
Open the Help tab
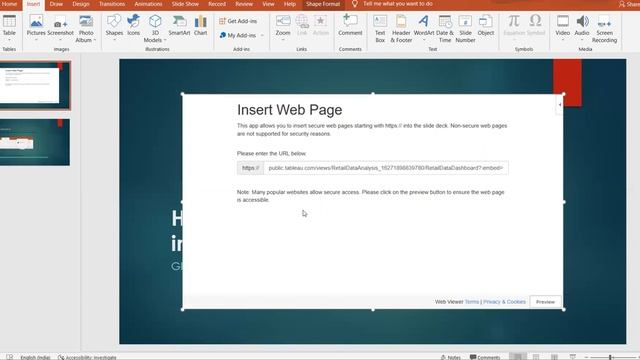click(x=290, y=4)
